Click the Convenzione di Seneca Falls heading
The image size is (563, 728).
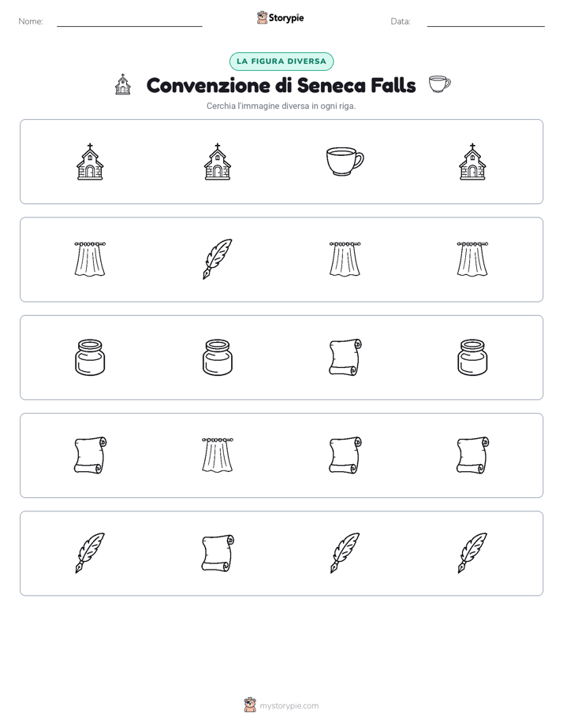point(281,85)
